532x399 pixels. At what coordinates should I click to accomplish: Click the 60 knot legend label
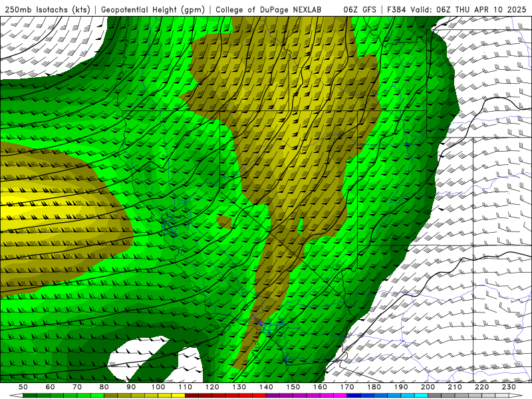coord(50,387)
